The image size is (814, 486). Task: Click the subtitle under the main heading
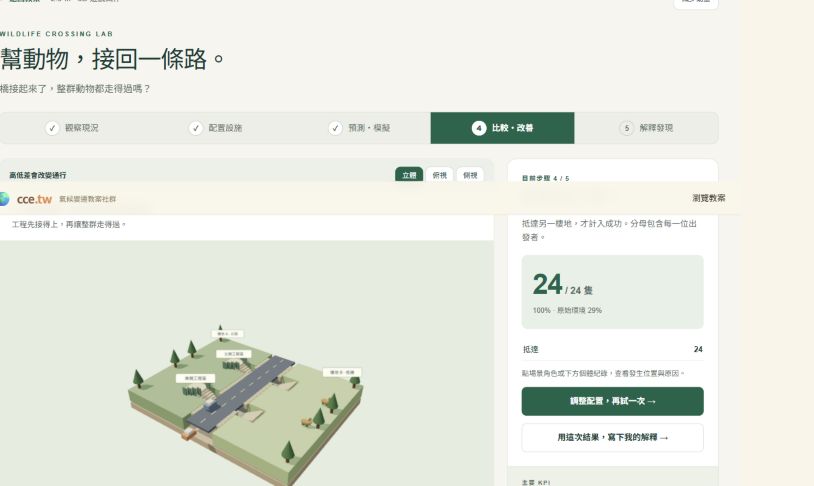(75, 89)
